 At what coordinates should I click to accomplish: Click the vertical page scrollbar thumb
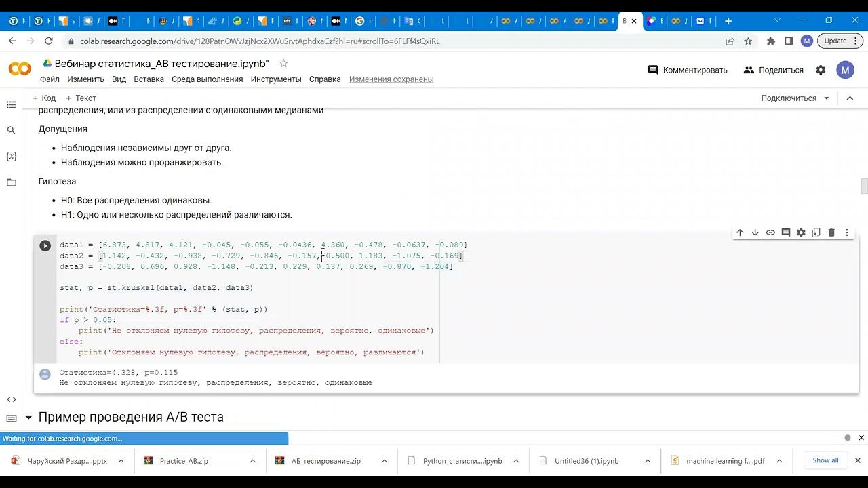click(864, 185)
